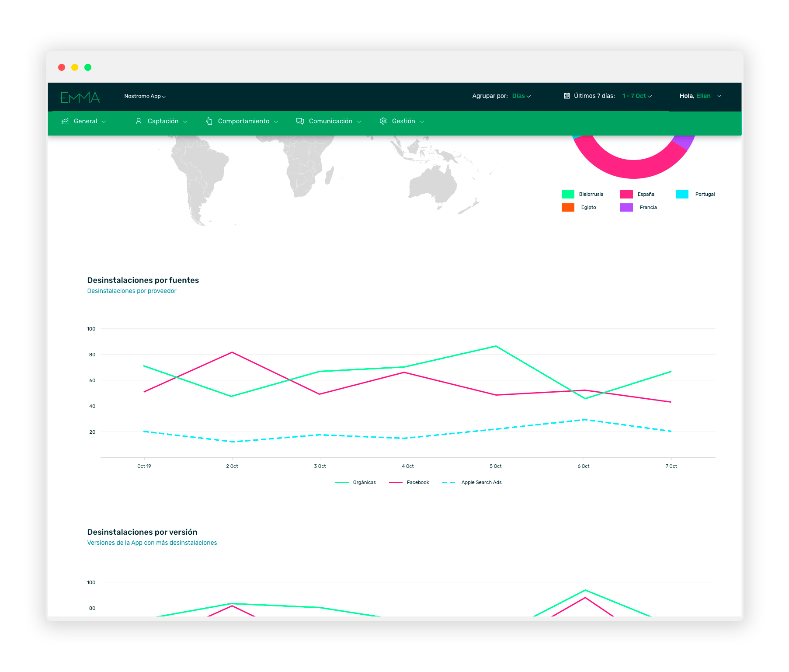The width and height of the screenshot is (789, 672).
Task: Click the red close window dot
Action: pos(62,67)
